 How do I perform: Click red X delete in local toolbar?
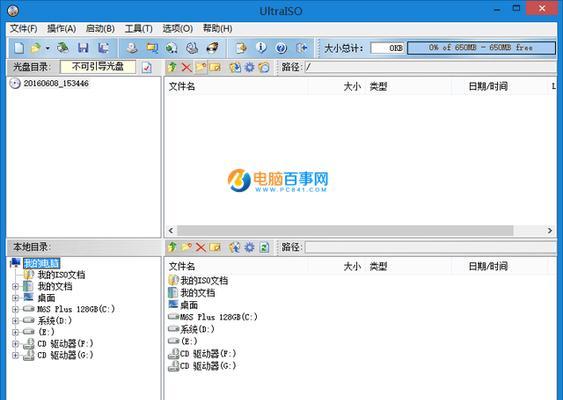click(201, 247)
